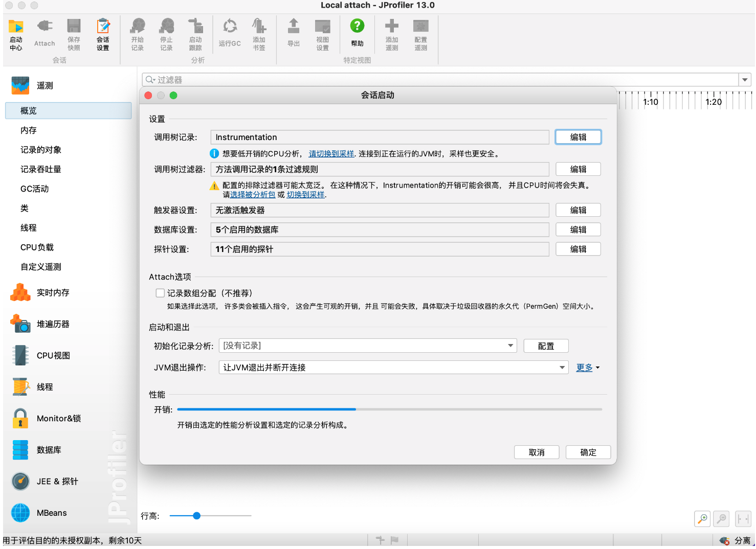Image resolution: width=756 pixels, height=549 pixels.
Task: Click 取消 to cancel the dialog
Action: (x=537, y=452)
